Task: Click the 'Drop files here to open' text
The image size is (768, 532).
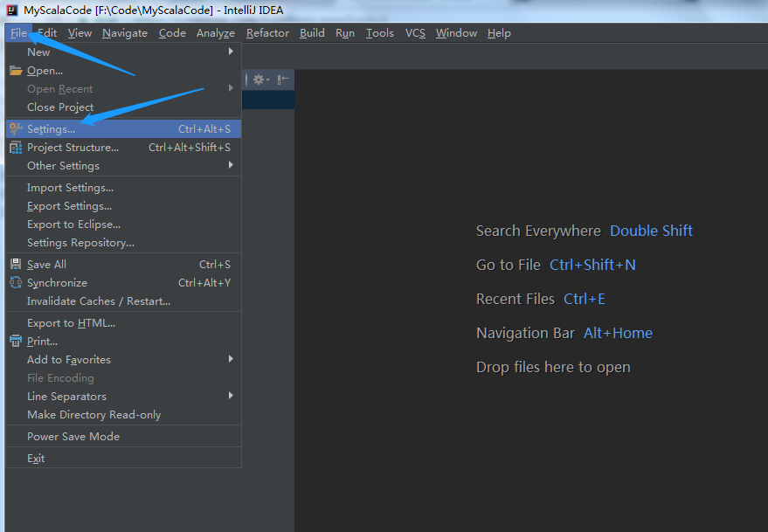Action: (x=553, y=368)
